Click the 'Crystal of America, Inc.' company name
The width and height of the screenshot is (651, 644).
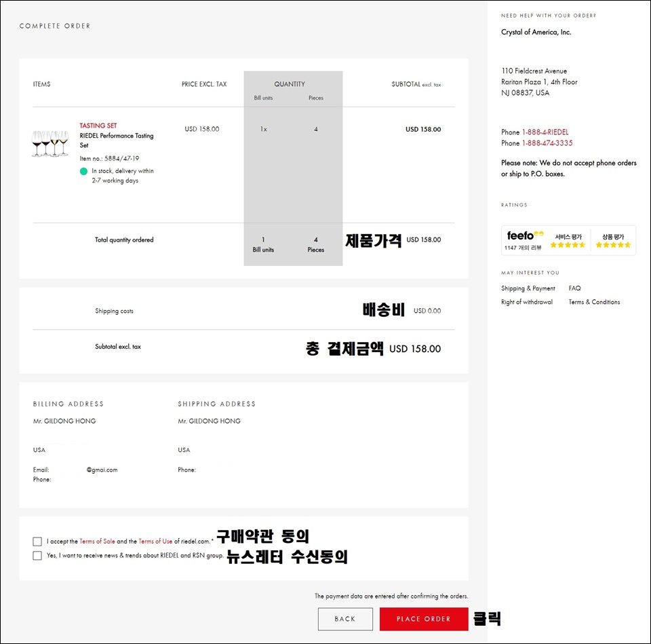click(x=536, y=32)
